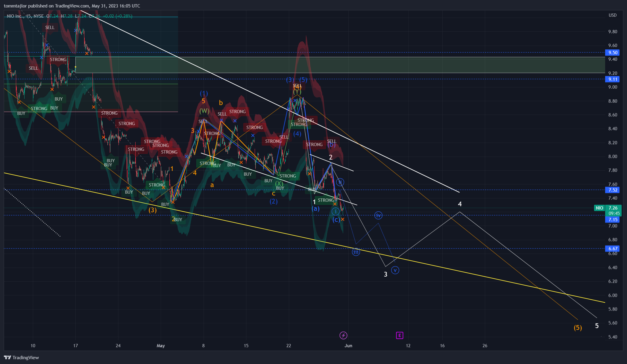Click the purple lightning event icon
The height and width of the screenshot is (364, 627).
pos(343,335)
